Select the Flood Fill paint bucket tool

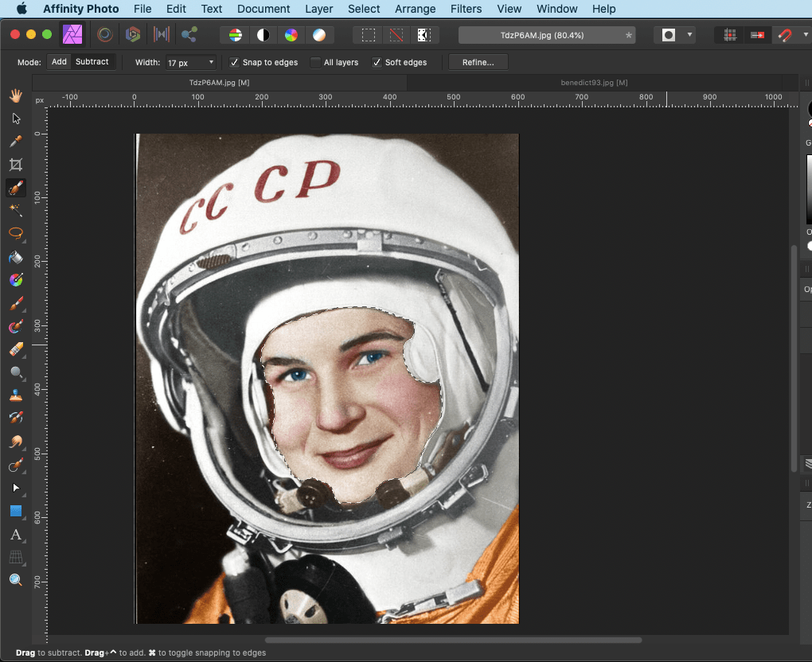click(15, 257)
